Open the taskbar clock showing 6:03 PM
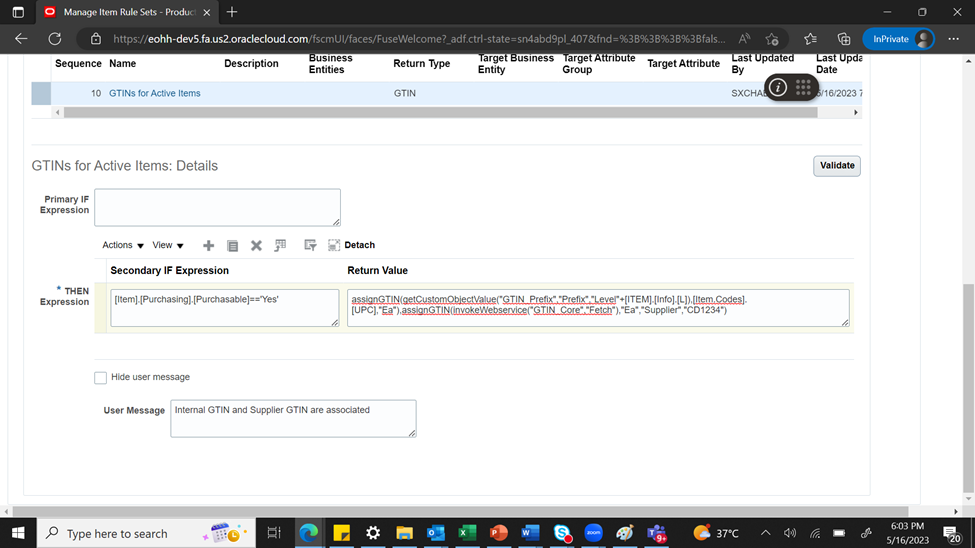The height and width of the screenshot is (548, 975). coord(907,533)
